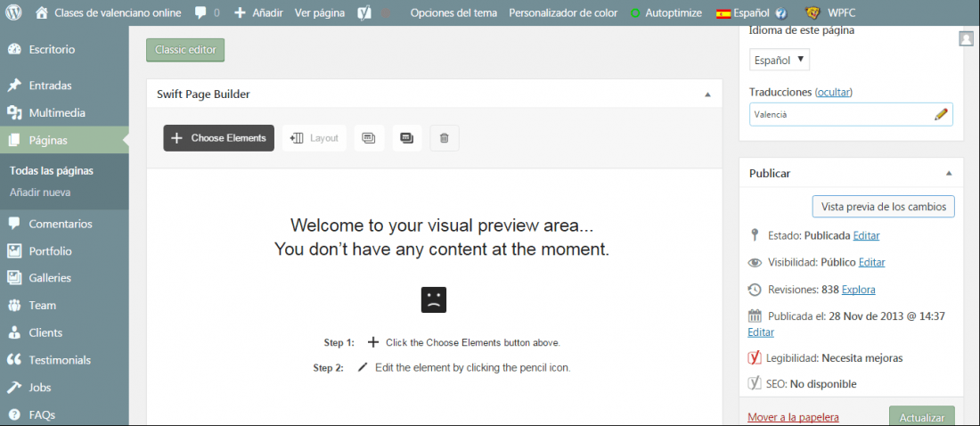Click the FAQs question icon
This screenshot has height=426, width=980.
pyautogui.click(x=14, y=414)
